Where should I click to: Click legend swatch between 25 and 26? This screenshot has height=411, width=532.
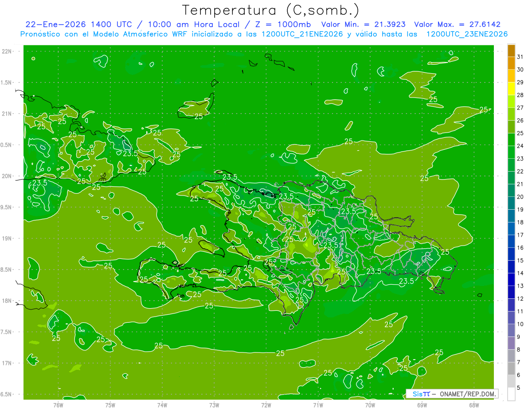(511, 127)
